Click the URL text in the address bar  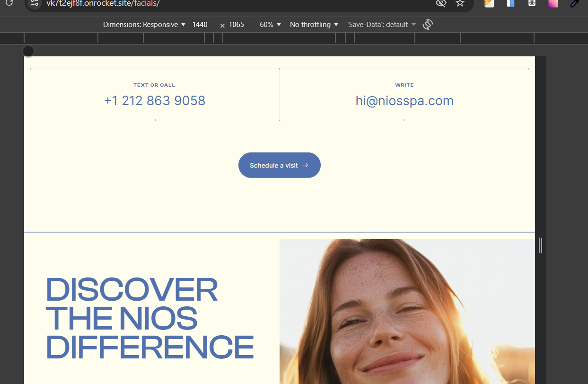click(103, 3)
